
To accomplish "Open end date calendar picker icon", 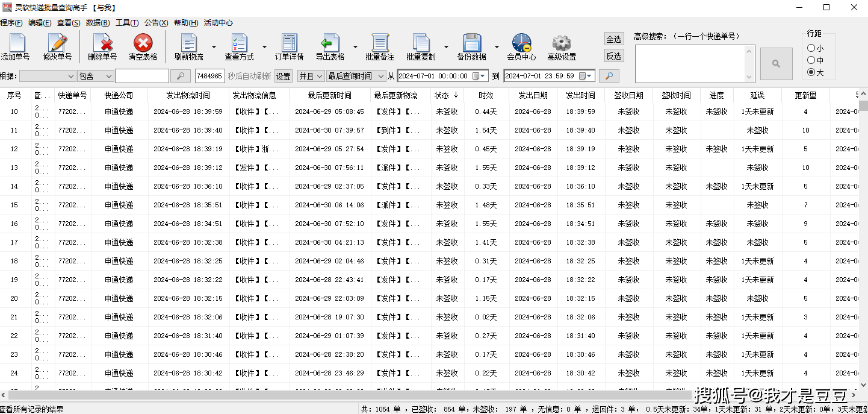I will point(586,76).
